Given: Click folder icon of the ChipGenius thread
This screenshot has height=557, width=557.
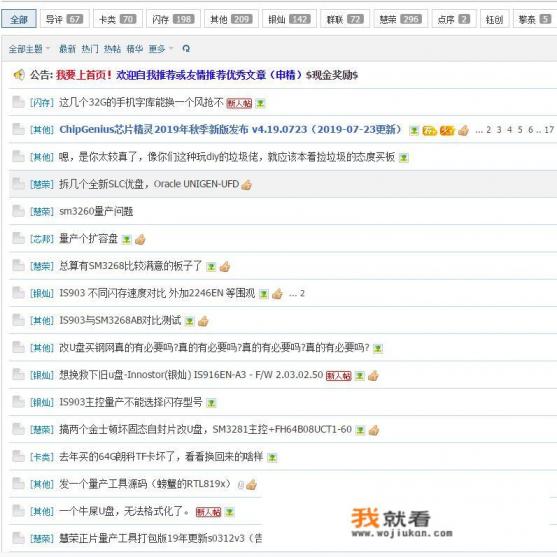Looking at the screenshot, I should pyautogui.click(x=18, y=129).
